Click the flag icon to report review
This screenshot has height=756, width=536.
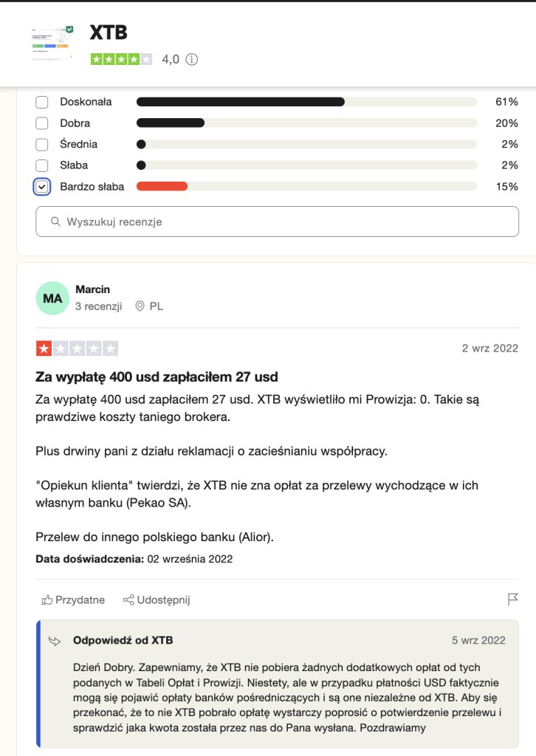(513, 599)
